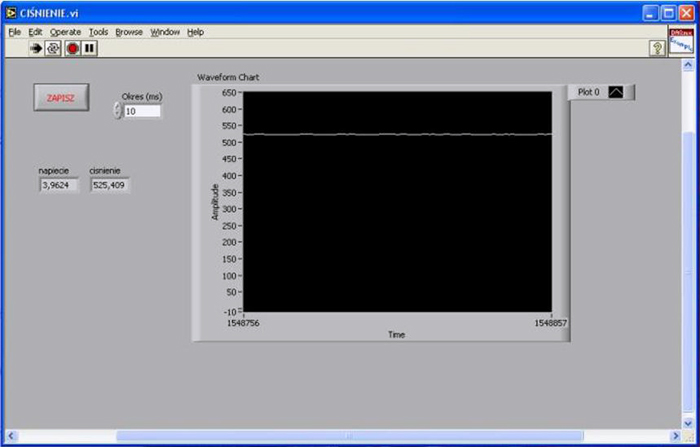Open the Browse menu

(x=129, y=32)
